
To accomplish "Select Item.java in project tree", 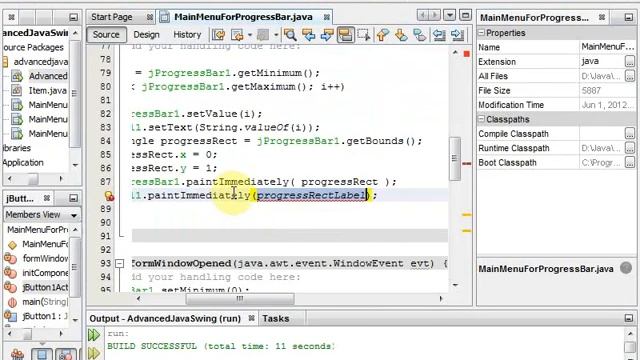I will pos(47,90).
